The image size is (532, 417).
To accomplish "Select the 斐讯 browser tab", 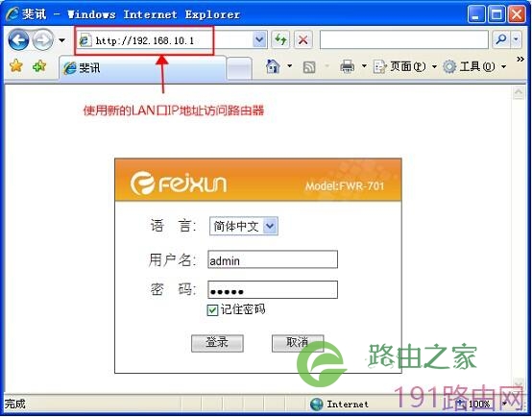I will click(x=142, y=68).
